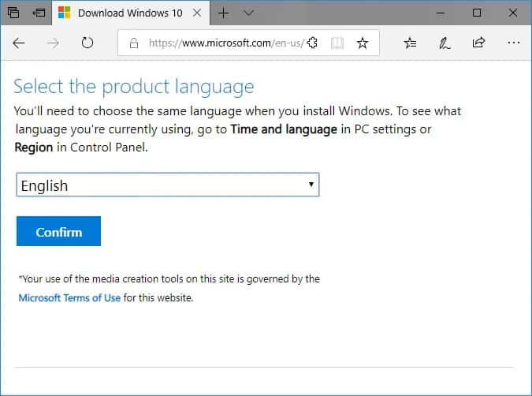Screen dimensions: 532x396
Task: Click the bold 'Region' text
Action: pos(34,148)
